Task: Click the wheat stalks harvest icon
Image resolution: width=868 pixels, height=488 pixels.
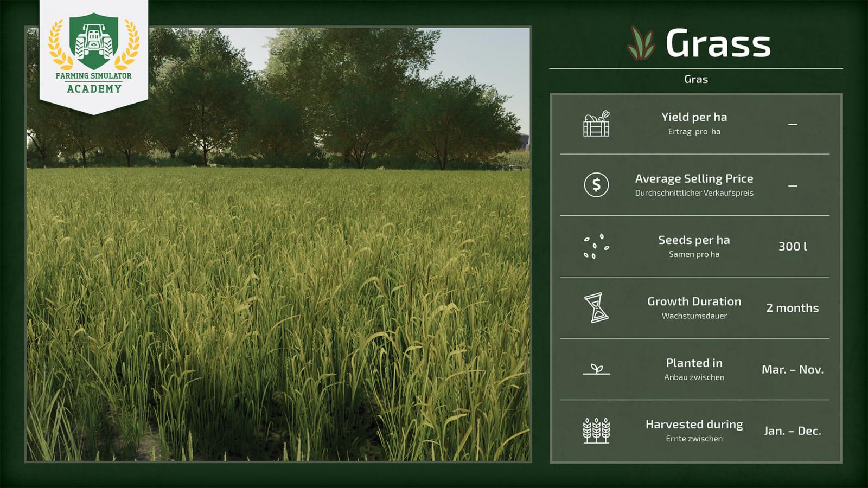Action: click(596, 431)
